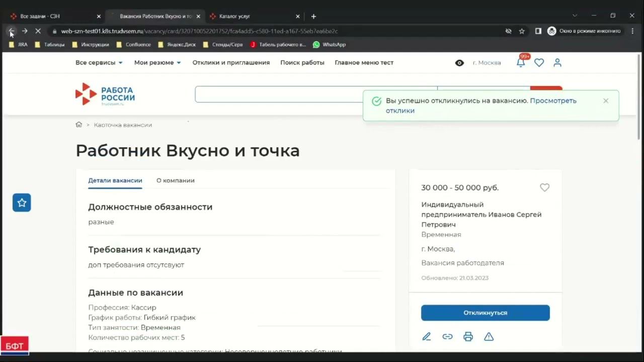Report vacancy with warning triangle icon
The width and height of the screenshot is (644, 362).
point(489,337)
